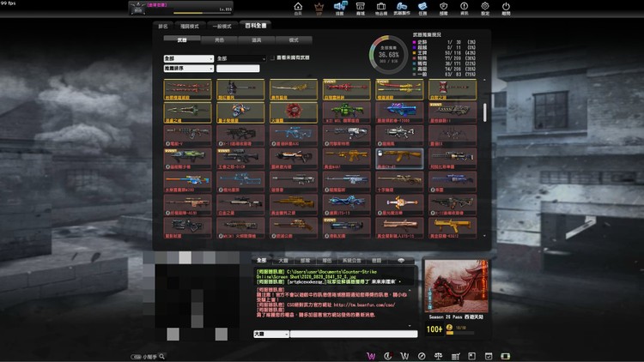Click the balance scales icon

pos(438,356)
